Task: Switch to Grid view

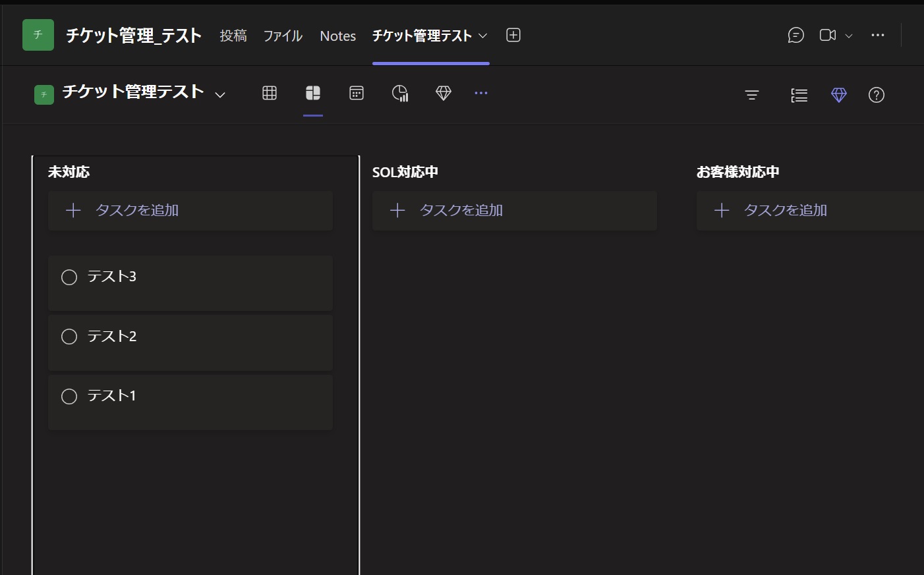Action: 270,93
